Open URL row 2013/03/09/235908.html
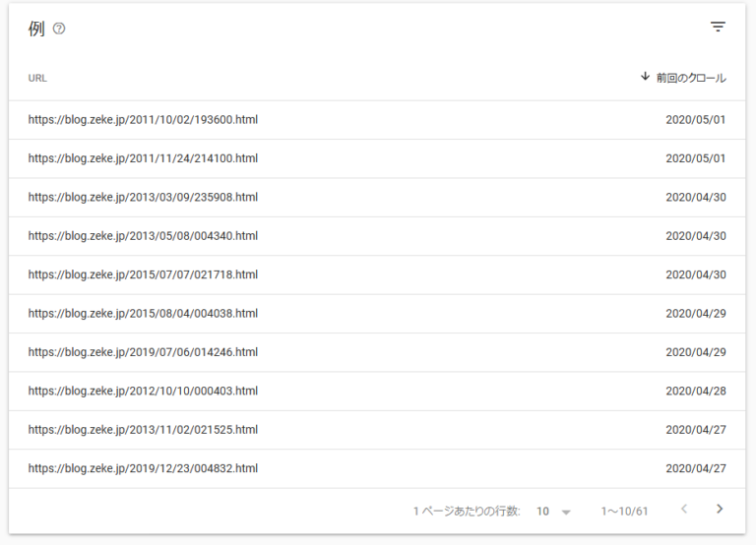The width and height of the screenshot is (756, 545). [x=143, y=197]
